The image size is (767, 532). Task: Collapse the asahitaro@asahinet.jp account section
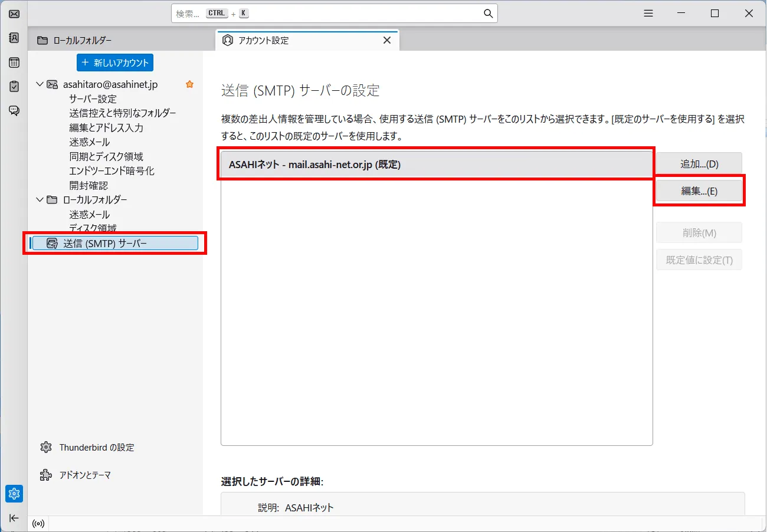39,84
